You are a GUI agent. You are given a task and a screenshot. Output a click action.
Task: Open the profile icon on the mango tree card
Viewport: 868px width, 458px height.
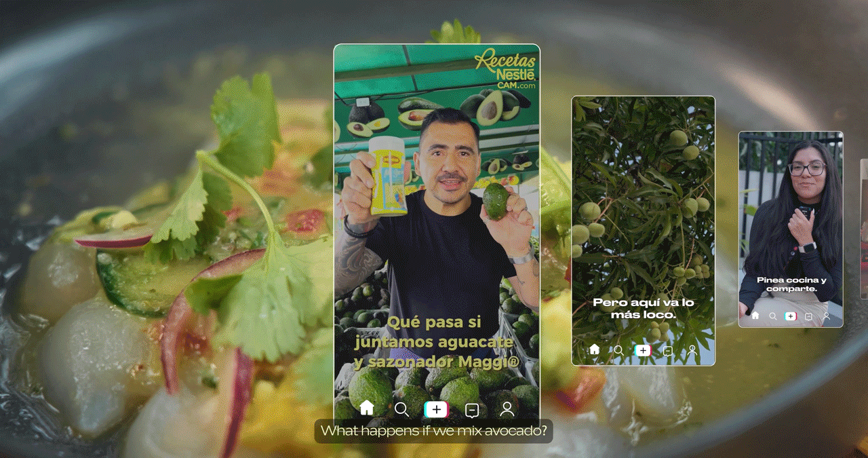pos(692,351)
